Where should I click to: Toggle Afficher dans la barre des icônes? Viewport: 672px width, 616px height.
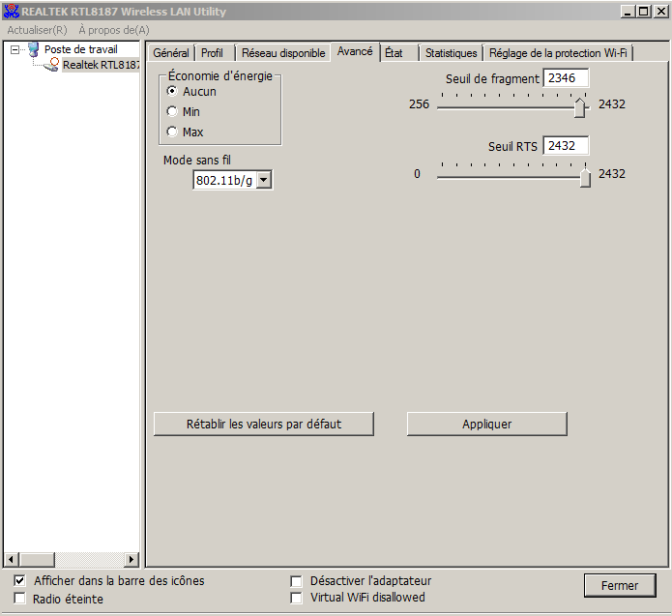(19, 580)
